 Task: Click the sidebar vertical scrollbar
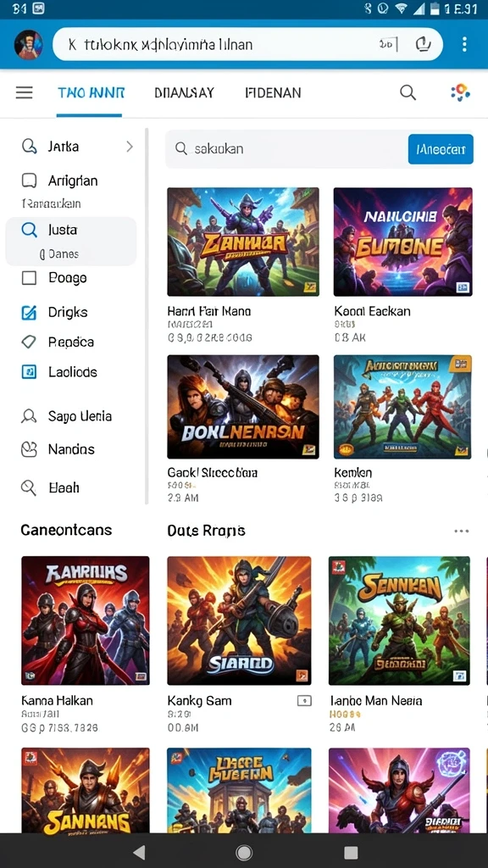click(x=147, y=315)
